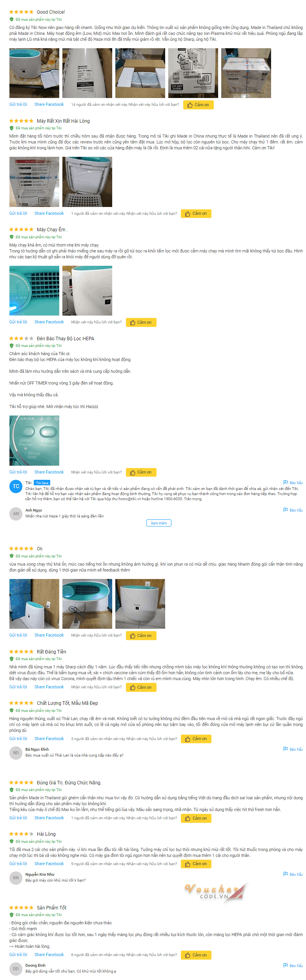Thank the Máy Rất Xịn Rất Hài Lòng review
Screen dimensions: 306x980
point(196,214)
